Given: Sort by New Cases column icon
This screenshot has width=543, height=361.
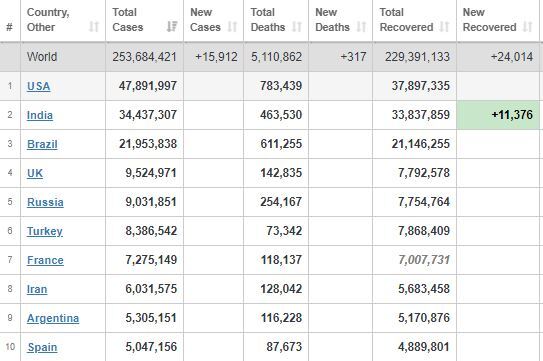Looking at the screenshot, I should (232, 27).
